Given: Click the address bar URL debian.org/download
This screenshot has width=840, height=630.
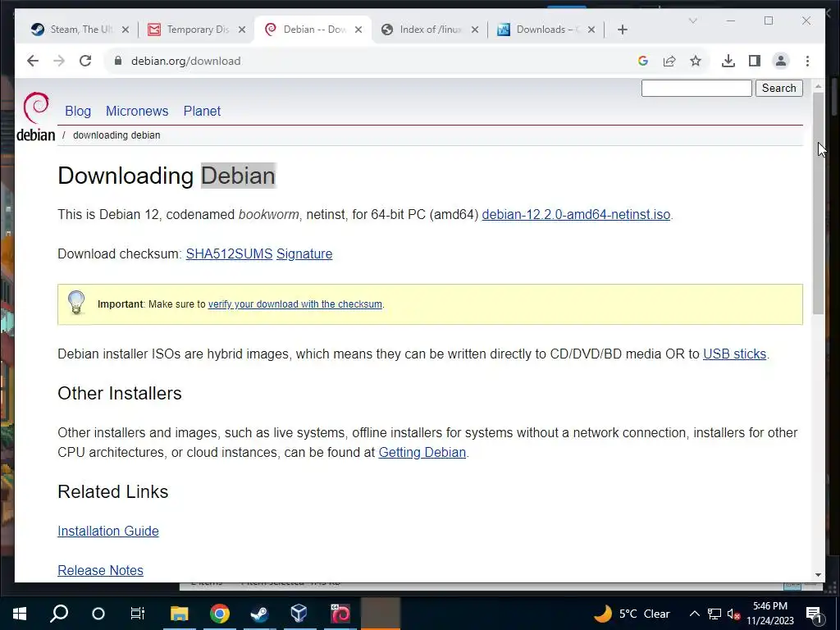Looking at the screenshot, I should coord(186,61).
